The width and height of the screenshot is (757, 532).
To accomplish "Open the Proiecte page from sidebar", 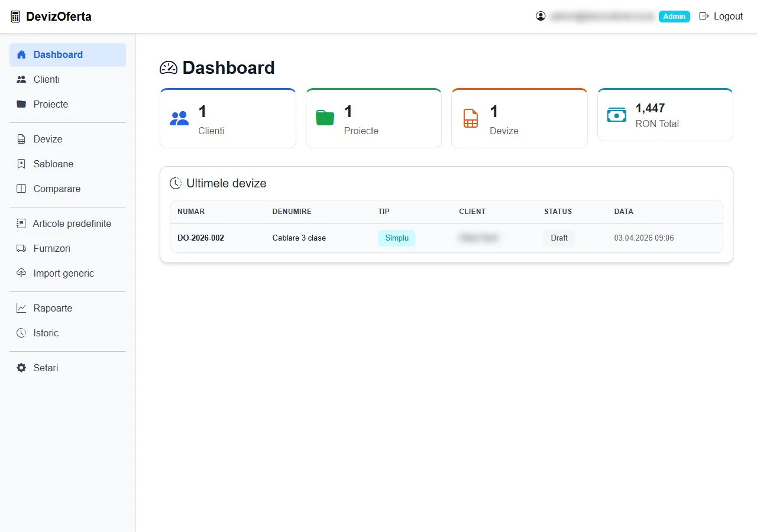I will coord(67,105).
